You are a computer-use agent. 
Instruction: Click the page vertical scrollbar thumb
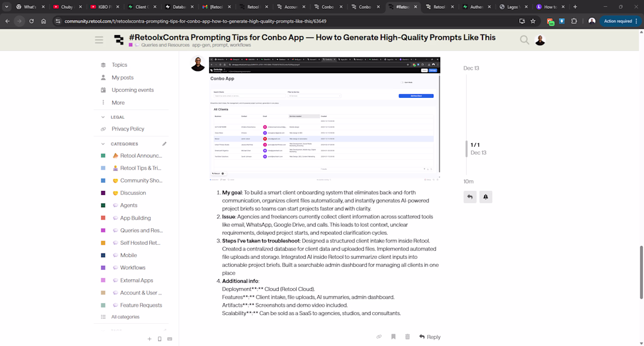tap(641, 272)
